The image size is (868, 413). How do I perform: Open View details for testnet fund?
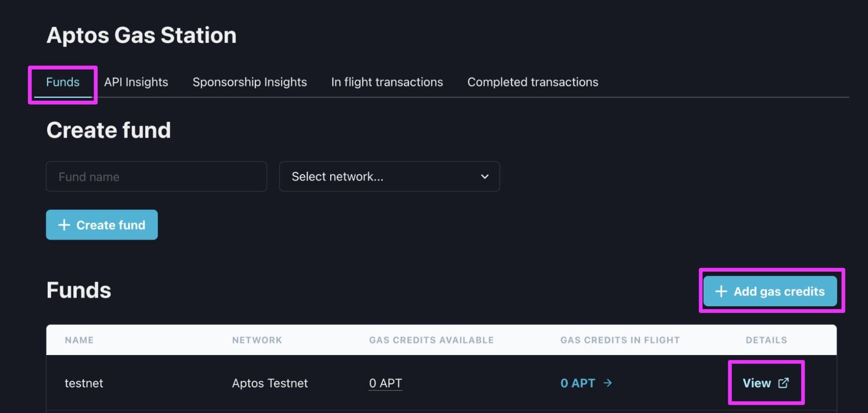(x=766, y=383)
